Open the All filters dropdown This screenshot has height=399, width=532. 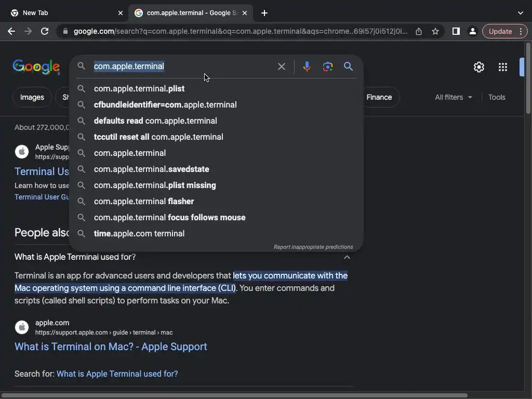pos(454,97)
